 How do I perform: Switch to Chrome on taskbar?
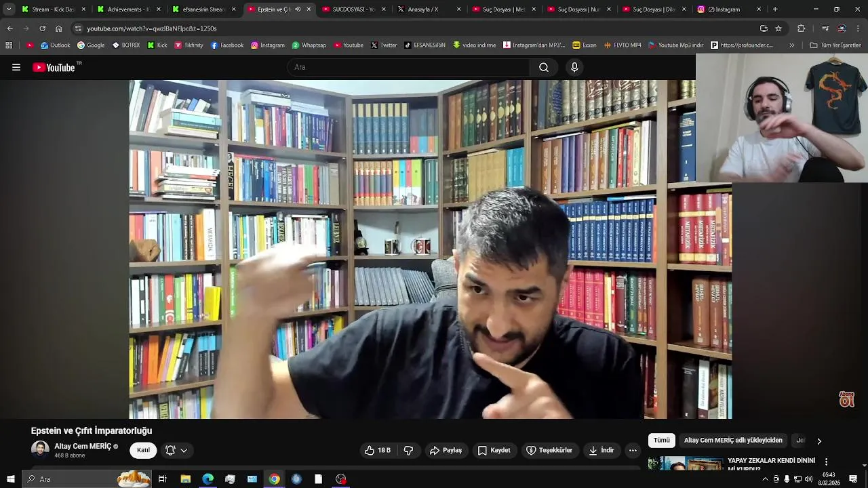coord(274,479)
